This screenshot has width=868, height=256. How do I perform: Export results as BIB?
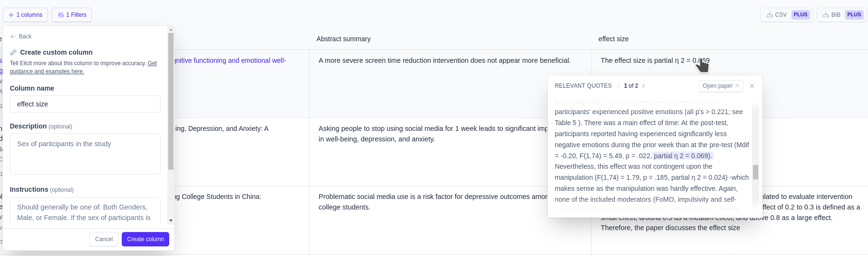point(841,15)
